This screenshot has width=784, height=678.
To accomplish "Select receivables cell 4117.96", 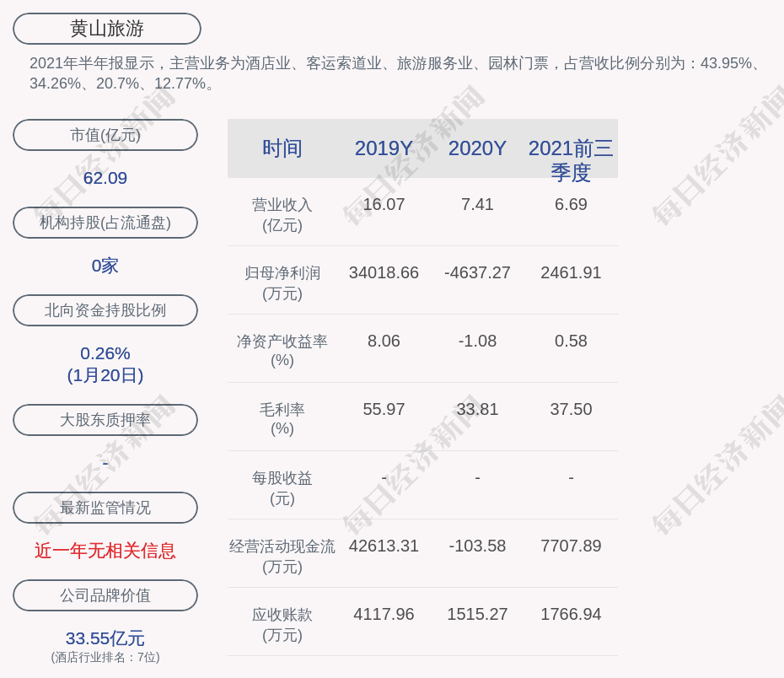I will coord(384,614).
